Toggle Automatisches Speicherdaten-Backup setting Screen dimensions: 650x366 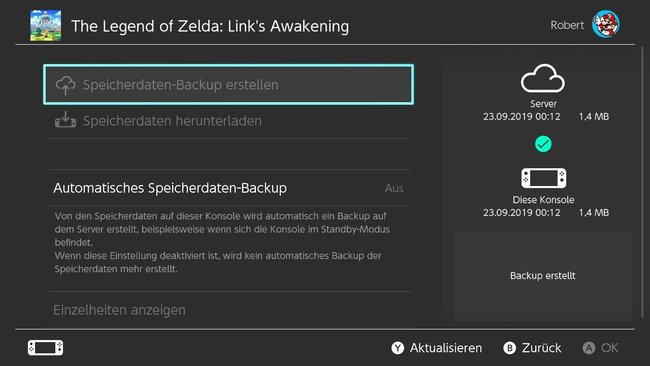coord(228,188)
